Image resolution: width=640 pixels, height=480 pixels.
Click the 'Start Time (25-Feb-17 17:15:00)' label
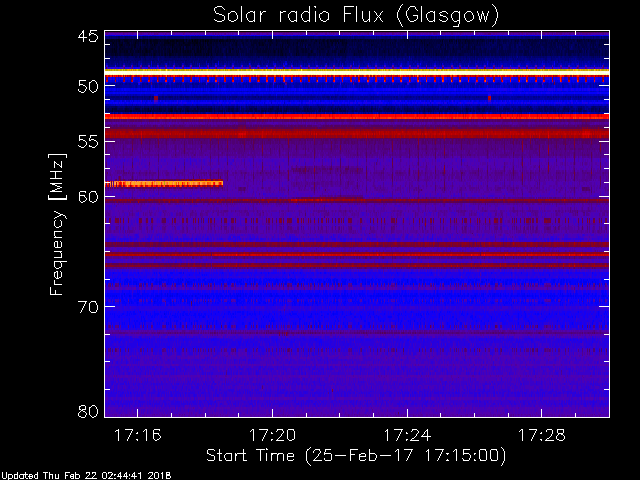pos(356,456)
